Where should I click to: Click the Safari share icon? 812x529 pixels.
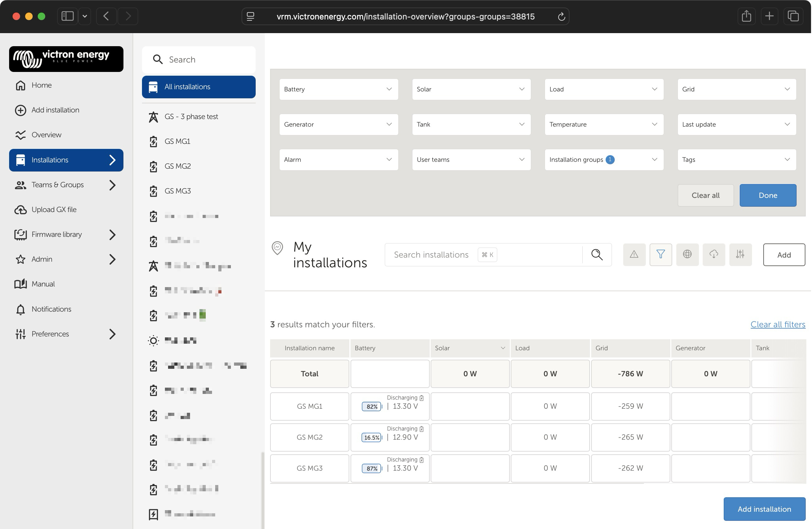746,16
